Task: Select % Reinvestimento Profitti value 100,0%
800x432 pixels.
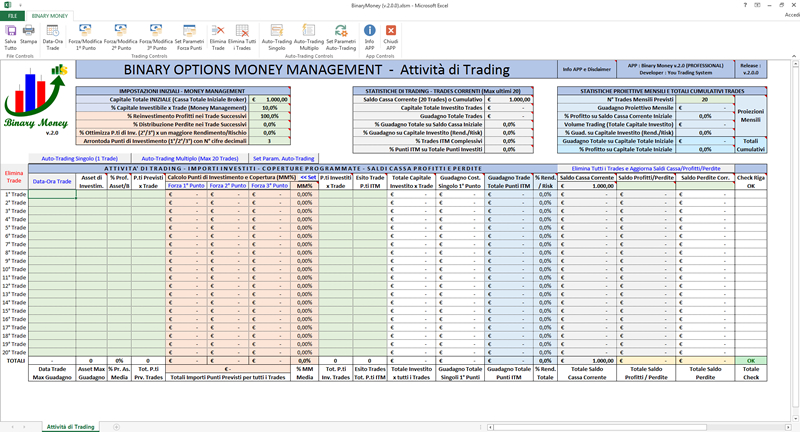Action: 269,116
